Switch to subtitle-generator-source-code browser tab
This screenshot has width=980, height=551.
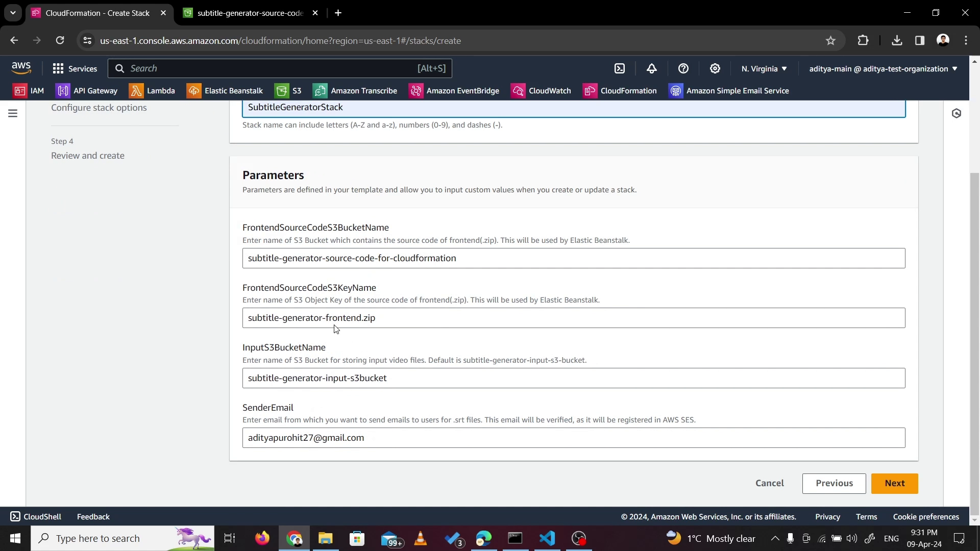(250, 13)
